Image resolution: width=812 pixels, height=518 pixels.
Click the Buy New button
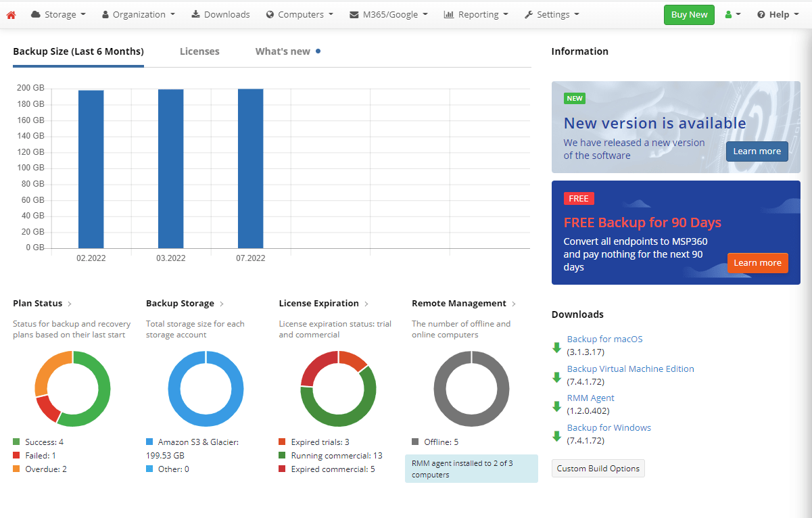[x=688, y=14]
